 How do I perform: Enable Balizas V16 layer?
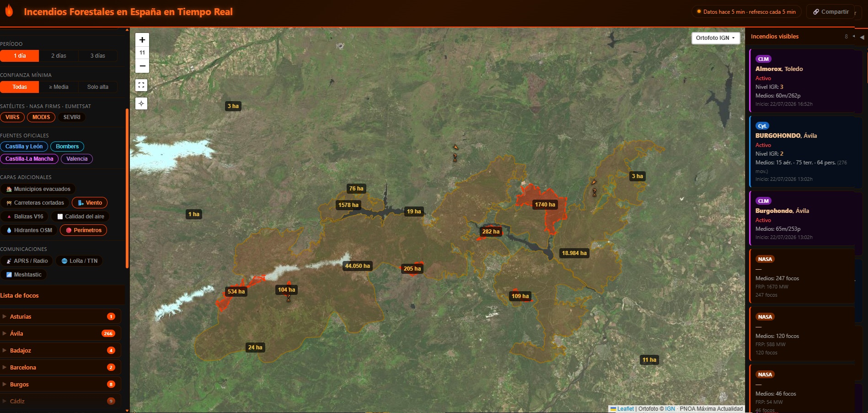click(x=24, y=217)
